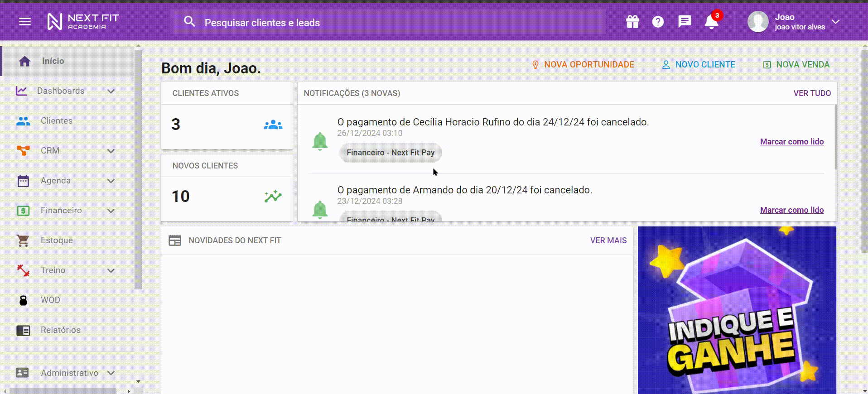
Task: Click the new clients trend icon
Action: (273, 196)
